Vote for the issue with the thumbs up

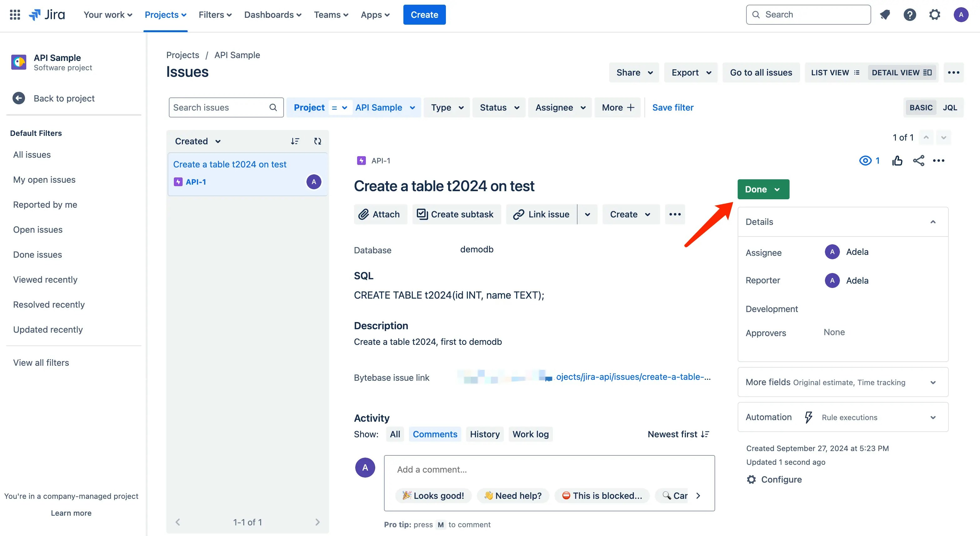(x=897, y=161)
